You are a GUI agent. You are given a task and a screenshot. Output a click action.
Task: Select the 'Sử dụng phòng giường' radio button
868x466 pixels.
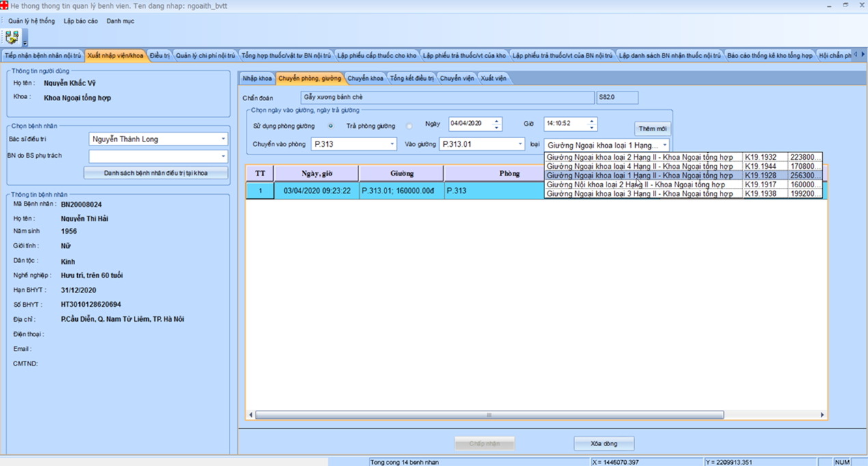[331, 126]
